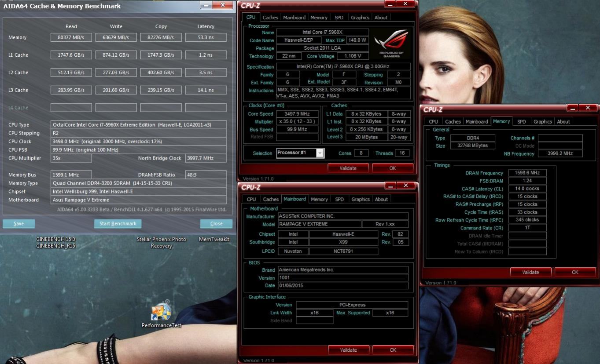Select the NB Frequency 3996.2 MHz value
Screen dimensions: 600x364
pyautogui.click(x=560, y=154)
